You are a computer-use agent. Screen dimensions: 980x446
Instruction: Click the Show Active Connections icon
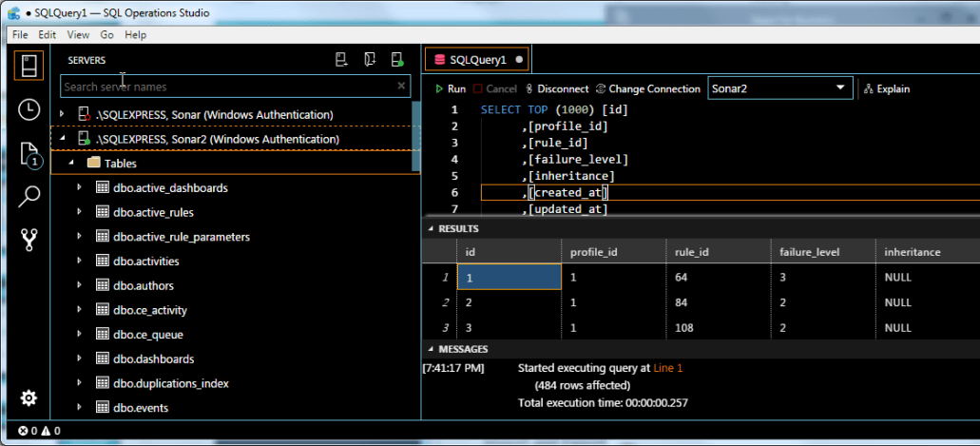pyautogui.click(x=397, y=60)
